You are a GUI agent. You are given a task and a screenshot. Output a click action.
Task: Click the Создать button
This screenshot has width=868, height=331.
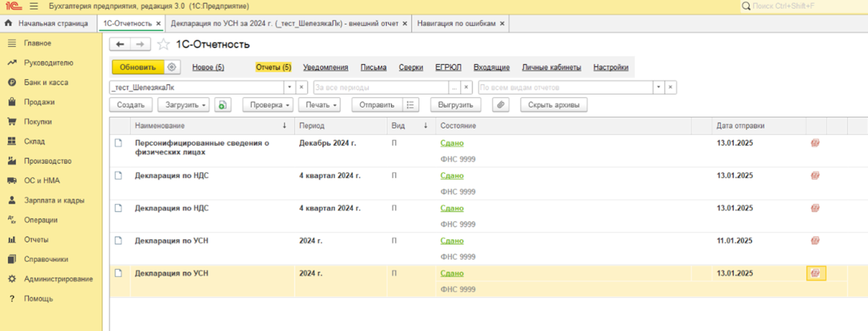pyautogui.click(x=131, y=105)
